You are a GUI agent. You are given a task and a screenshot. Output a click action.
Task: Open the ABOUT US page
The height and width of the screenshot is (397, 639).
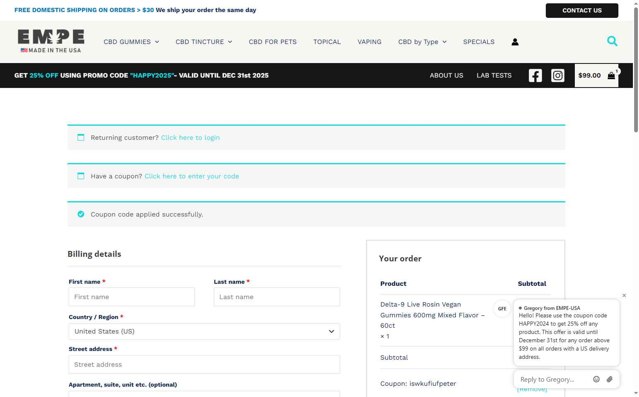tap(446, 75)
